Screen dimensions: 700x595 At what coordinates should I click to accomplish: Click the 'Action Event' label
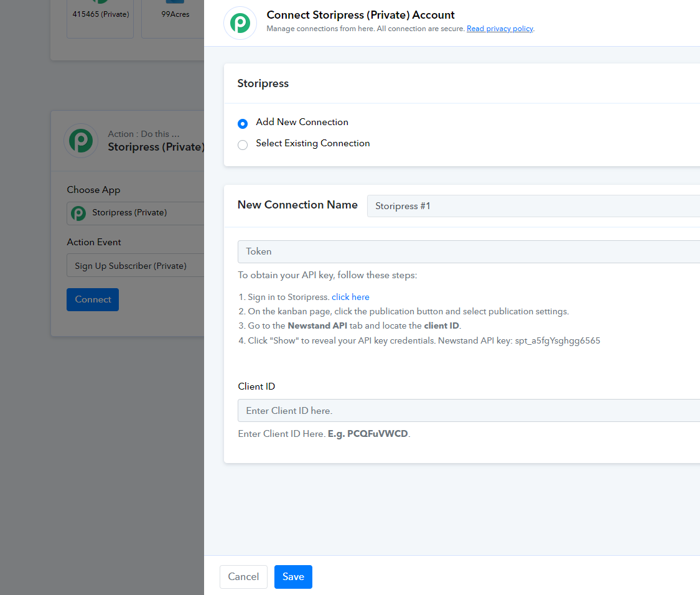coord(94,242)
